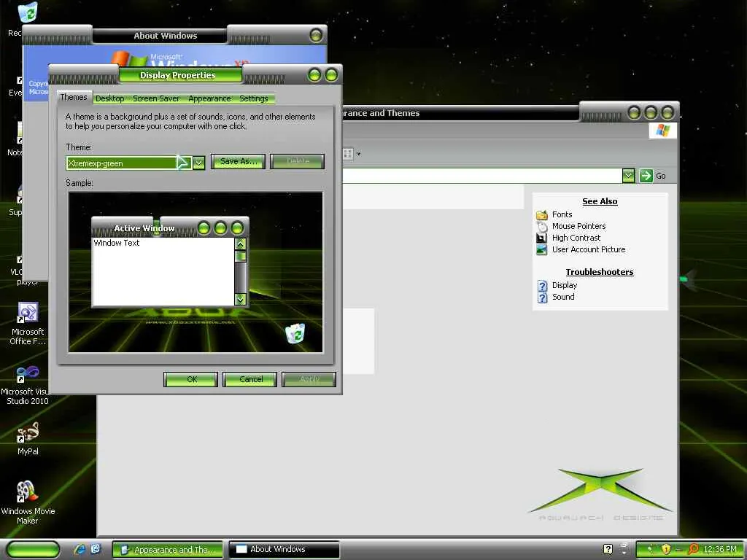Open Windows Movie Maker shortcut

[x=27, y=492]
